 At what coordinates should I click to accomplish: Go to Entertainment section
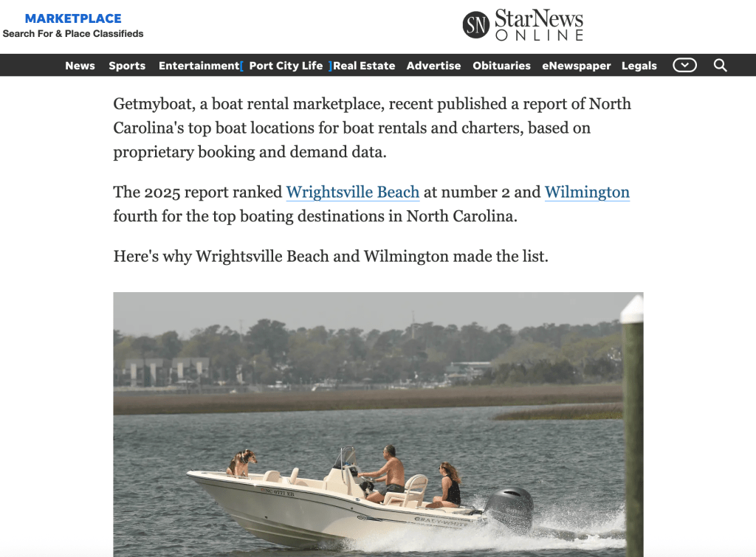[199, 66]
